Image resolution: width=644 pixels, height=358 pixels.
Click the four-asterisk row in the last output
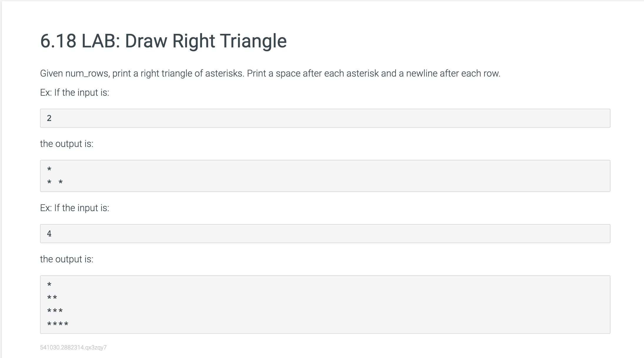pos(58,324)
